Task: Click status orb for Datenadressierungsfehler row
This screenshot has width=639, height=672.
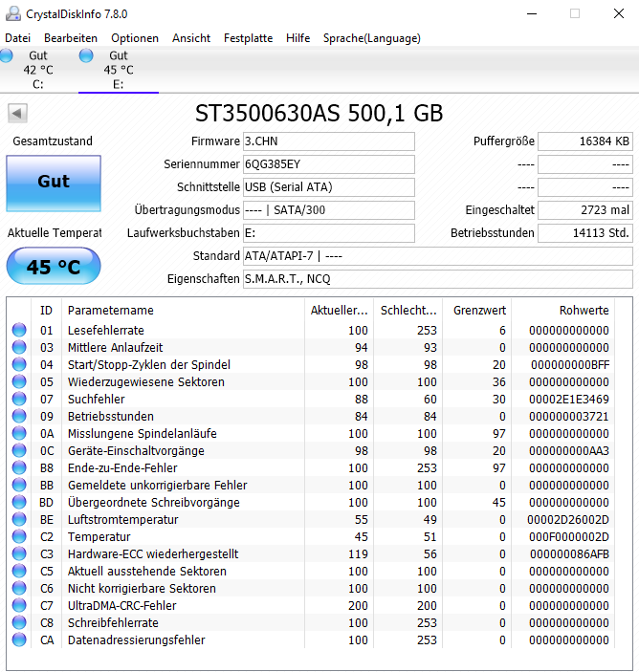Action: (19, 639)
